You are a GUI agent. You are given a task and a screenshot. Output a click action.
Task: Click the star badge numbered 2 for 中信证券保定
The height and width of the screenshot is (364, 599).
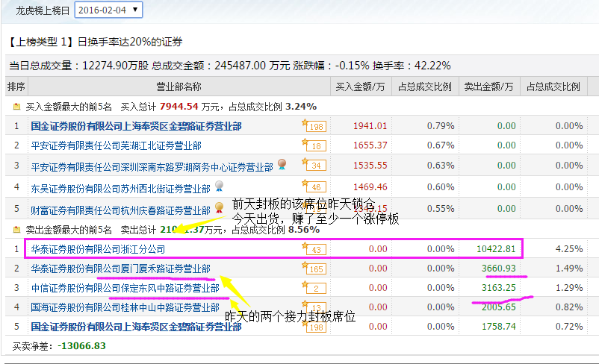(x=314, y=288)
